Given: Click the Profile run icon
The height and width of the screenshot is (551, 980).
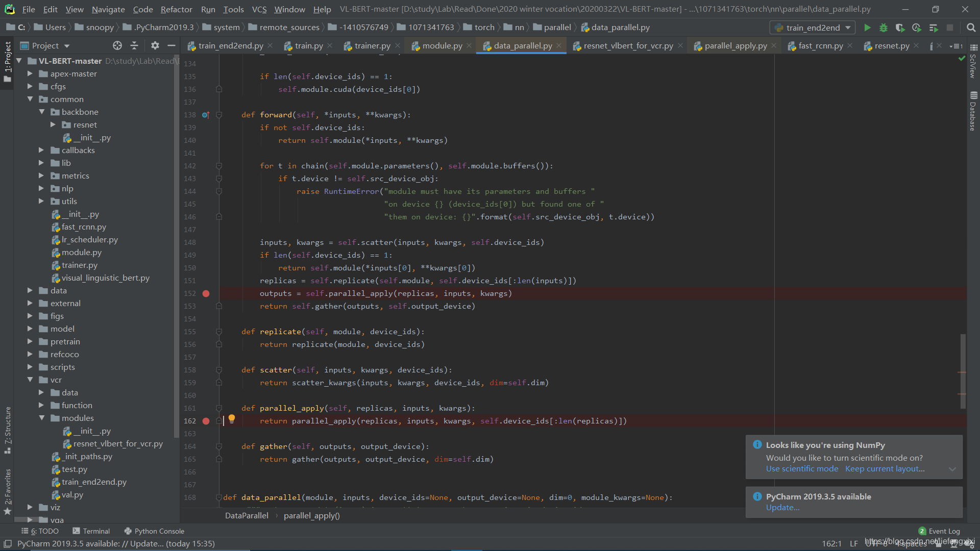Looking at the screenshot, I should tap(917, 28).
